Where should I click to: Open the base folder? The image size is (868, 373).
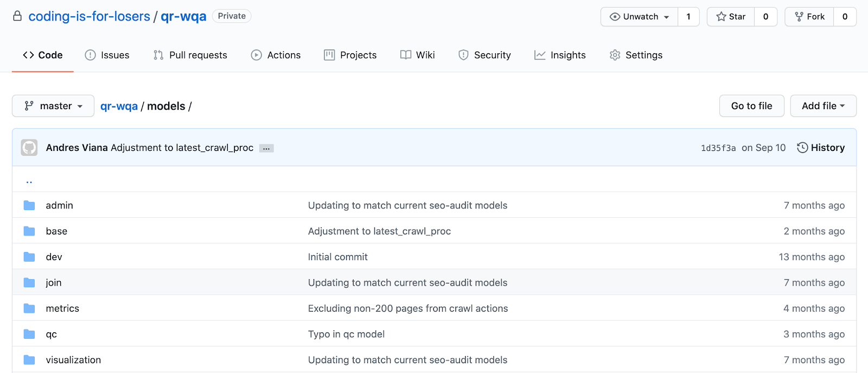coord(56,231)
